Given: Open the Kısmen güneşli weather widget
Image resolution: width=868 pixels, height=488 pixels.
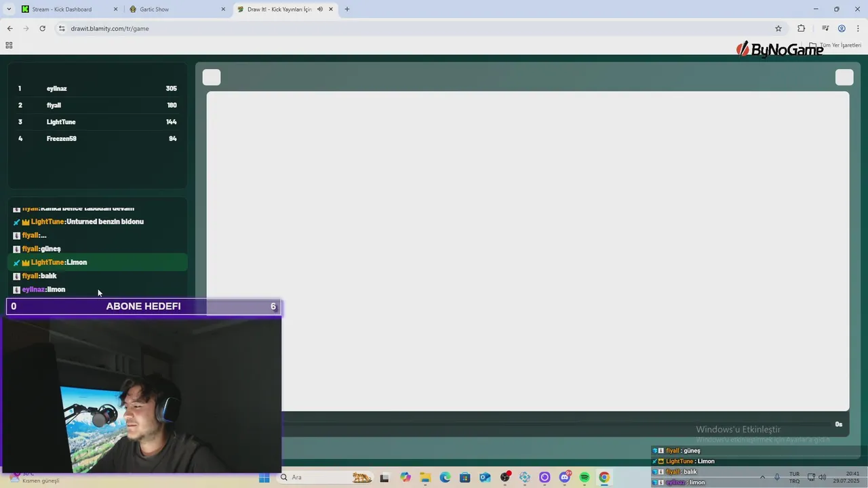Looking at the screenshot, I should tap(34, 477).
